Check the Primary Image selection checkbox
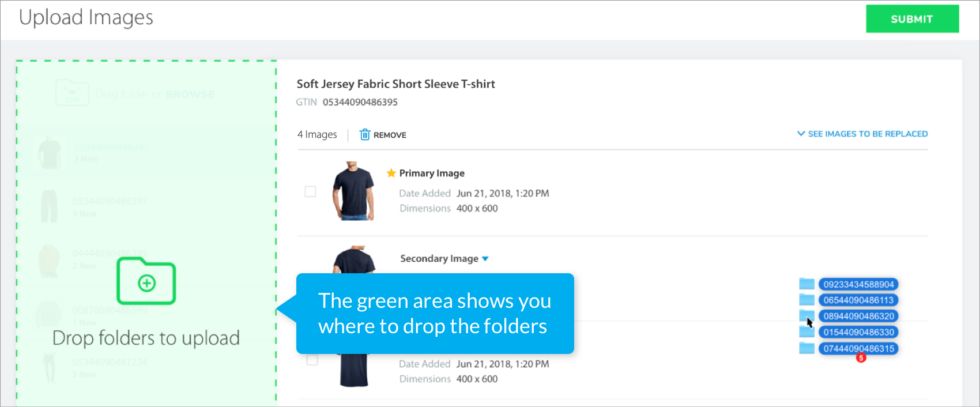Image resolution: width=980 pixels, height=407 pixels. (310, 191)
